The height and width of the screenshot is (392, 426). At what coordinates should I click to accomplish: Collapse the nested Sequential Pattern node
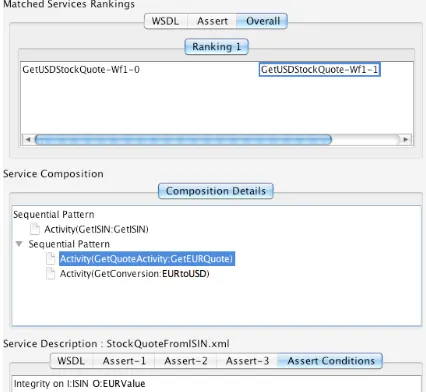(x=19, y=244)
